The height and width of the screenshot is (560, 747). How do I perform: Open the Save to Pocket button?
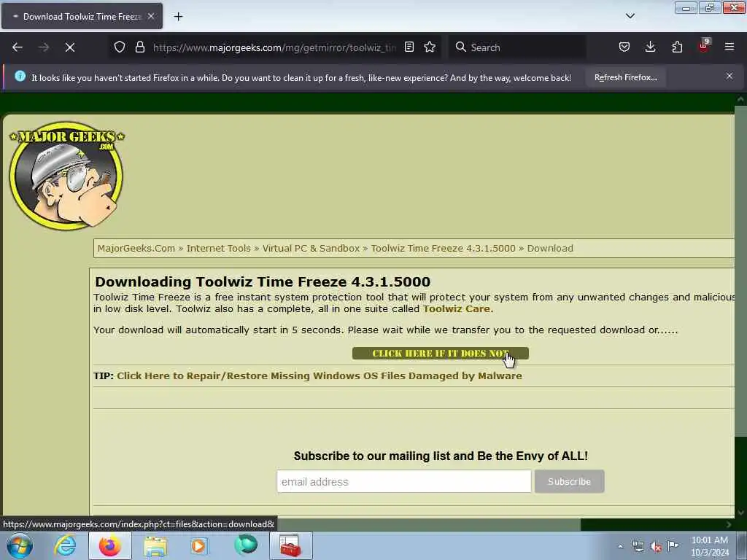pyautogui.click(x=624, y=47)
